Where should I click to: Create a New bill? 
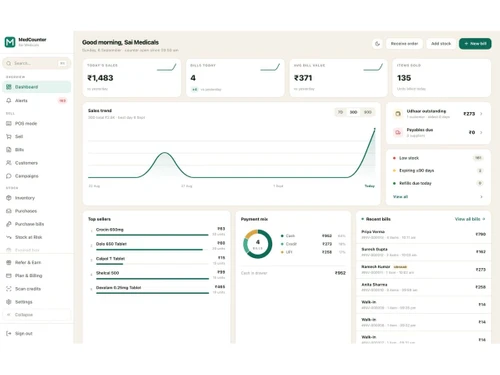[x=475, y=43]
